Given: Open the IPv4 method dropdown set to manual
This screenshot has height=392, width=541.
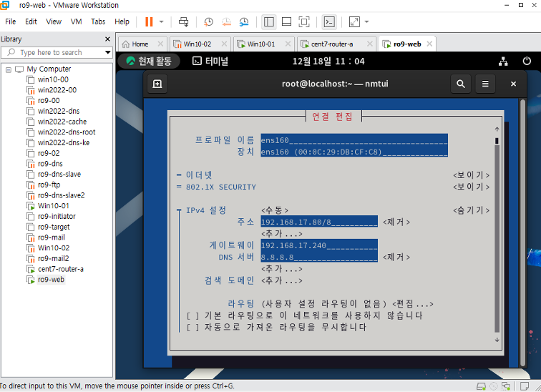Looking at the screenshot, I should tap(275, 210).
